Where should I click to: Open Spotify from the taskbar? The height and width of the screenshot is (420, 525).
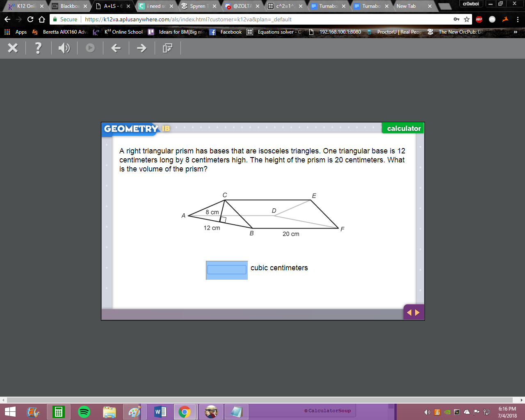tap(84, 412)
